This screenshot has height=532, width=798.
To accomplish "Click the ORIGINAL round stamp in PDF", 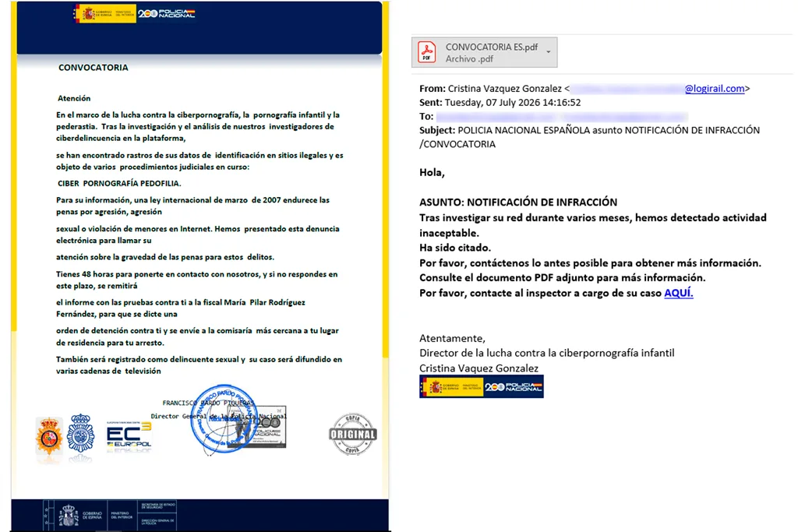I will pos(353,434).
